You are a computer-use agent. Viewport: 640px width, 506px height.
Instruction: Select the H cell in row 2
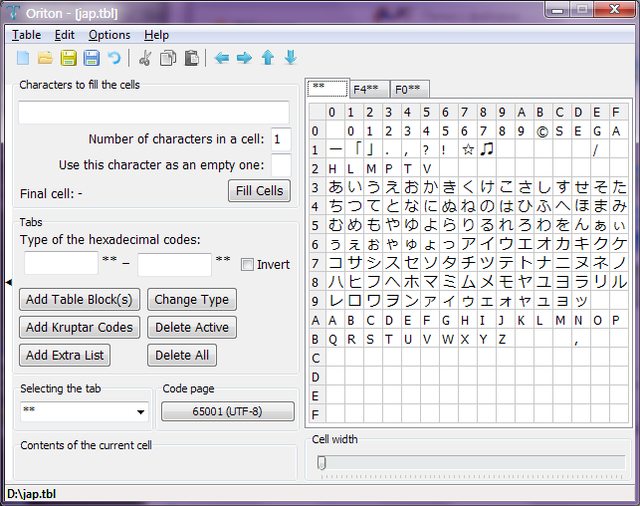pos(335,169)
